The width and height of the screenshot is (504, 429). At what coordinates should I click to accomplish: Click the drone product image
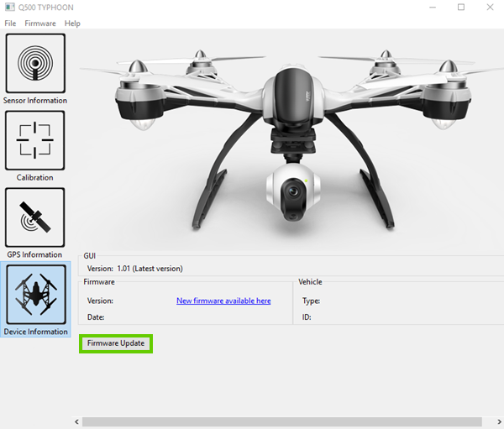(x=291, y=140)
